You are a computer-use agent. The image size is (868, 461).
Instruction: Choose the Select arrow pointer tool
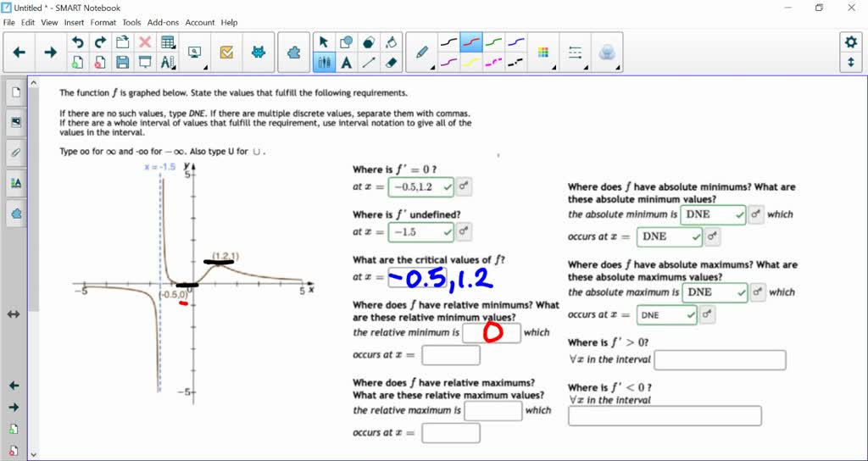[324, 42]
